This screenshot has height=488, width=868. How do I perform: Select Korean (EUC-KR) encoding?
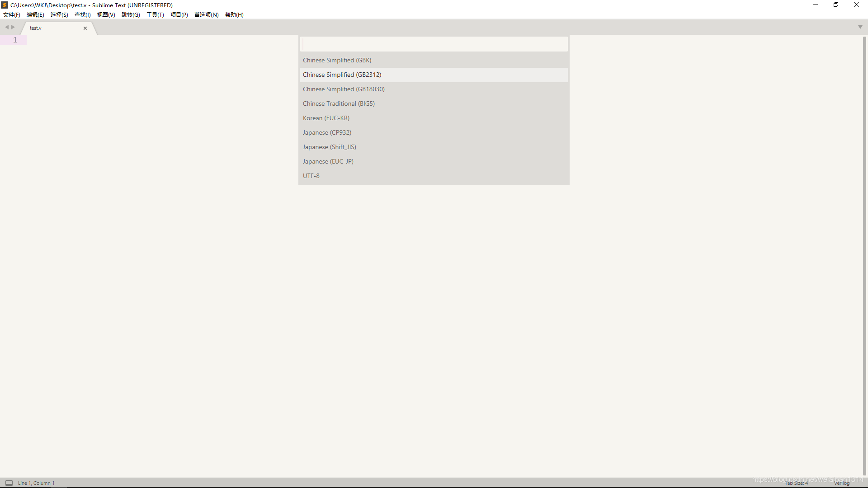[x=326, y=118]
